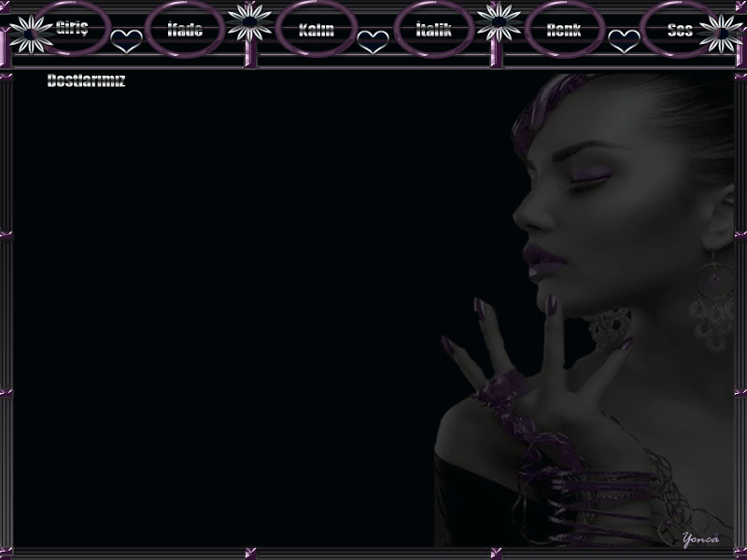
Task: Click the Giriş oval button
Action: tap(71, 27)
